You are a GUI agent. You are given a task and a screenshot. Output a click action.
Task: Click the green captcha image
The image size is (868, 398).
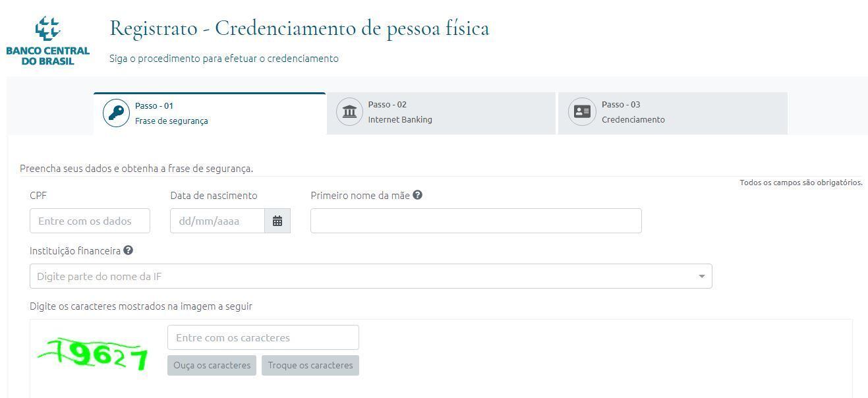click(94, 355)
